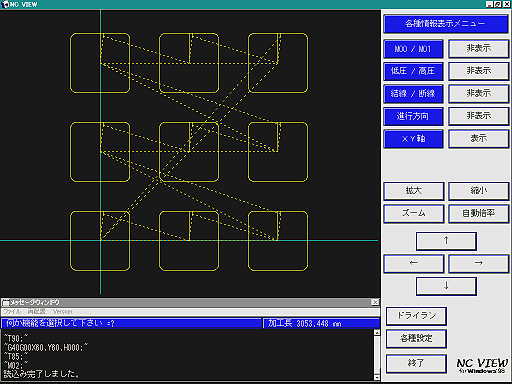Toggle 非表示 next to 低圧 / 高圧
512x384 pixels.
click(479, 71)
